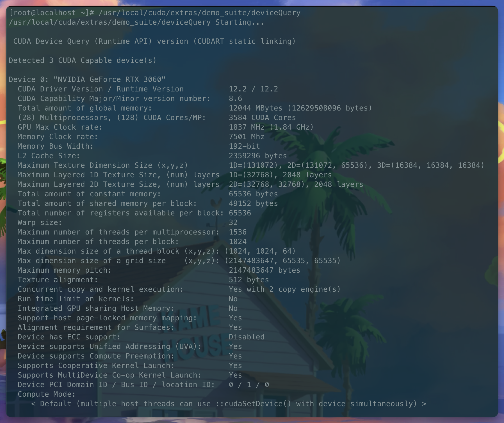This screenshot has height=423, width=504.
Task: Click the '8.6' CUDA capability value
Action: click(x=235, y=99)
